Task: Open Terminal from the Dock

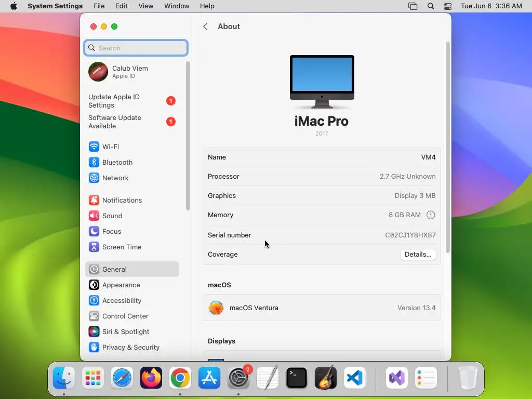Action: pyautogui.click(x=297, y=378)
